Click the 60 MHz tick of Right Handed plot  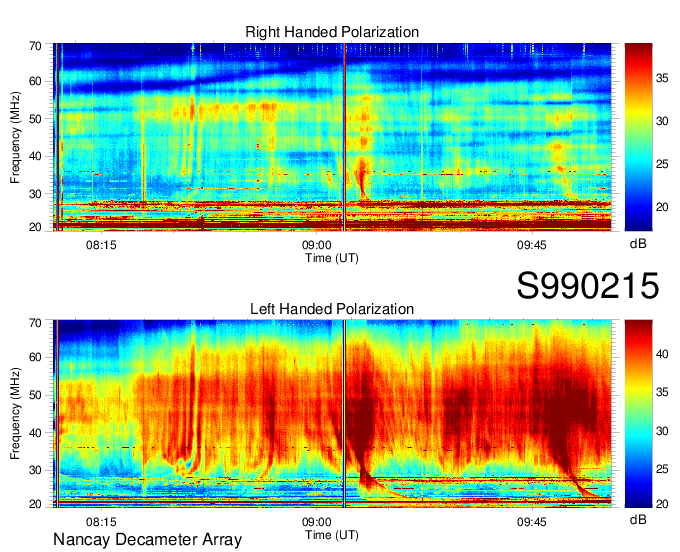click(x=36, y=82)
